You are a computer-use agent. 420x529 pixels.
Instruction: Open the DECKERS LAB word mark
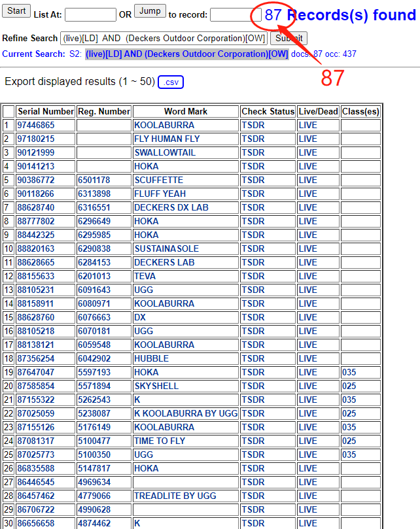[164, 262]
